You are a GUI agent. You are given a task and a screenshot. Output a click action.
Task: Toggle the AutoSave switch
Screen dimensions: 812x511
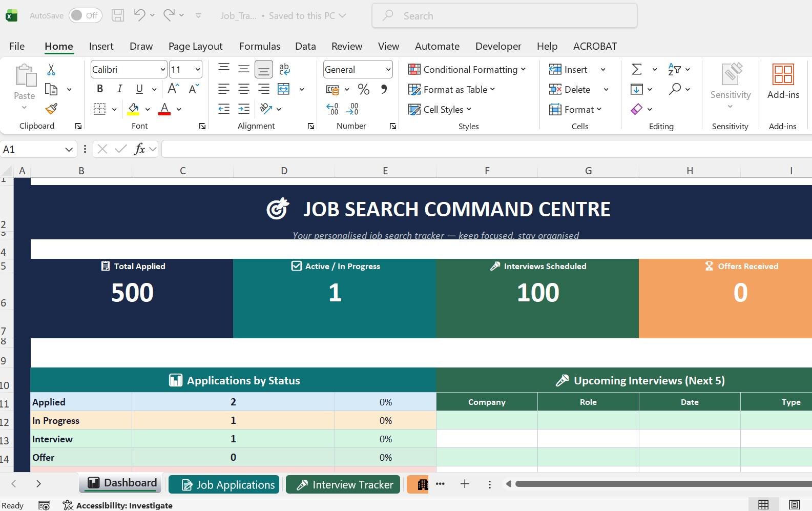pyautogui.click(x=86, y=15)
